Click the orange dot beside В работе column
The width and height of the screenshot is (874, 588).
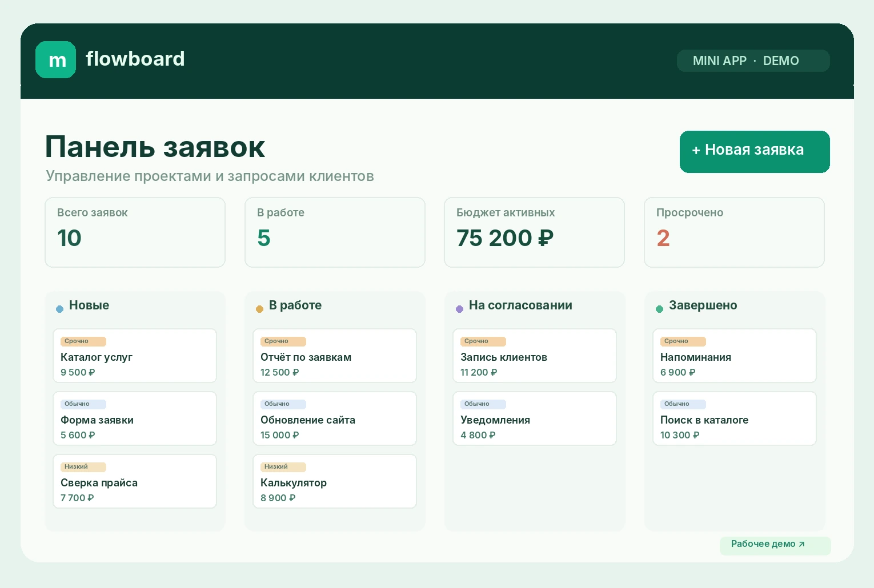[x=259, y=309]
